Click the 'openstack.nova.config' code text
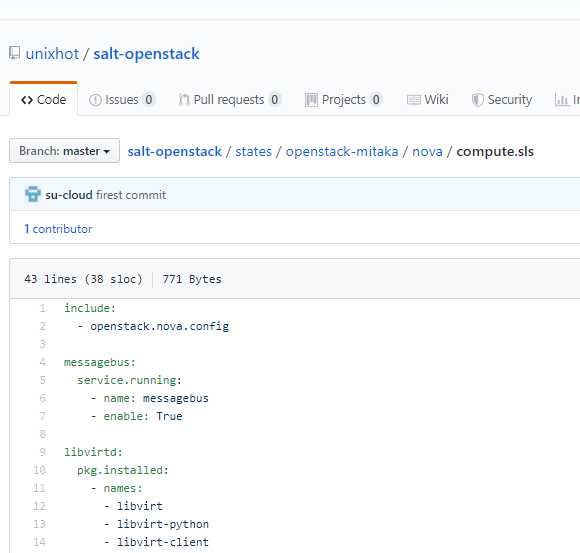This screenshot has width=580, height=553. pos(159,326)
